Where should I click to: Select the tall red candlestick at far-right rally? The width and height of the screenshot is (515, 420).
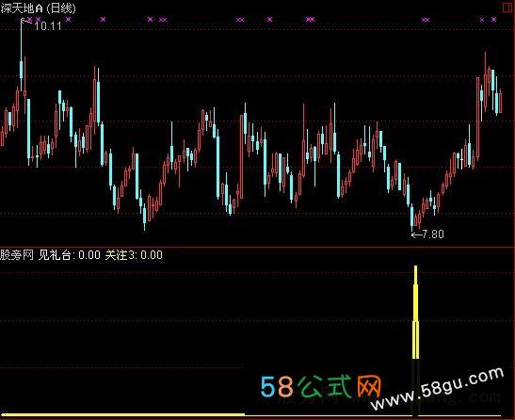tap(478, 118)
